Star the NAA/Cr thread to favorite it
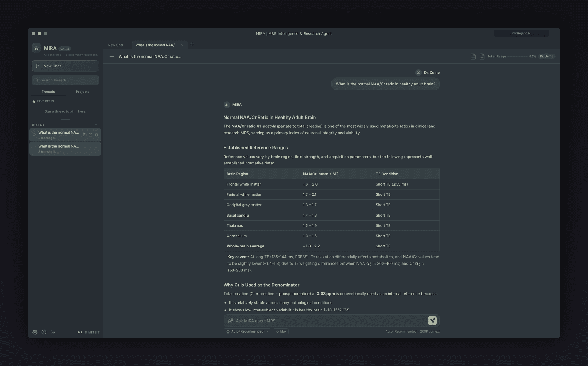This screenshot has width=588, height=366. click(x=34, y=135)
